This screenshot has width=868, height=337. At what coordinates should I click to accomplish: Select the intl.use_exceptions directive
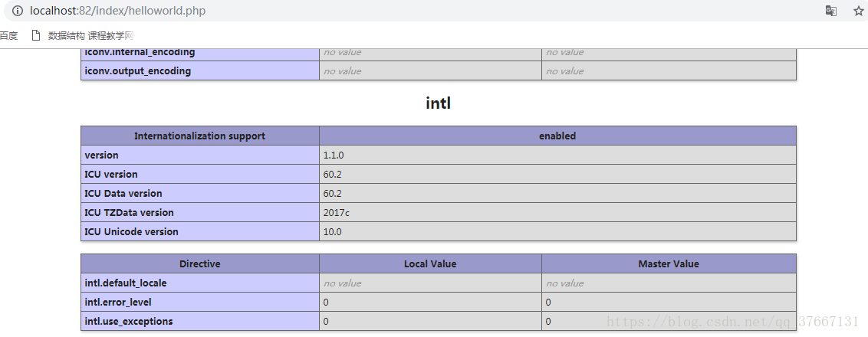128,321
